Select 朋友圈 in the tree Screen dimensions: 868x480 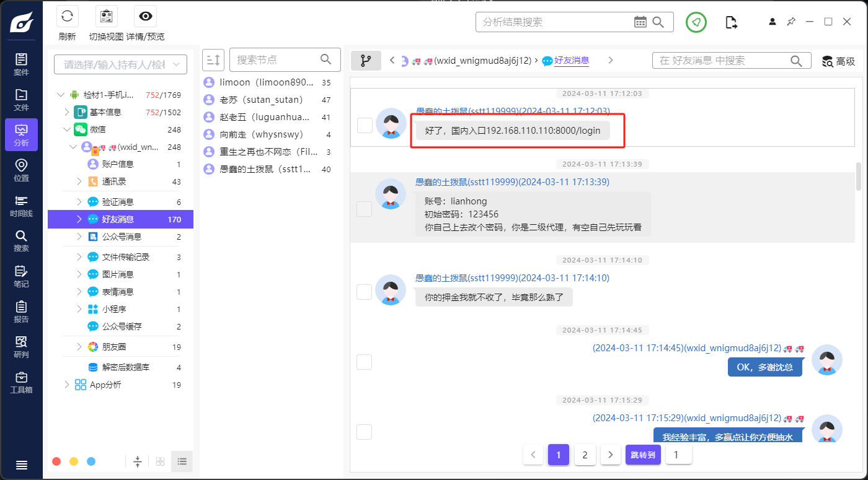point(114,347)
